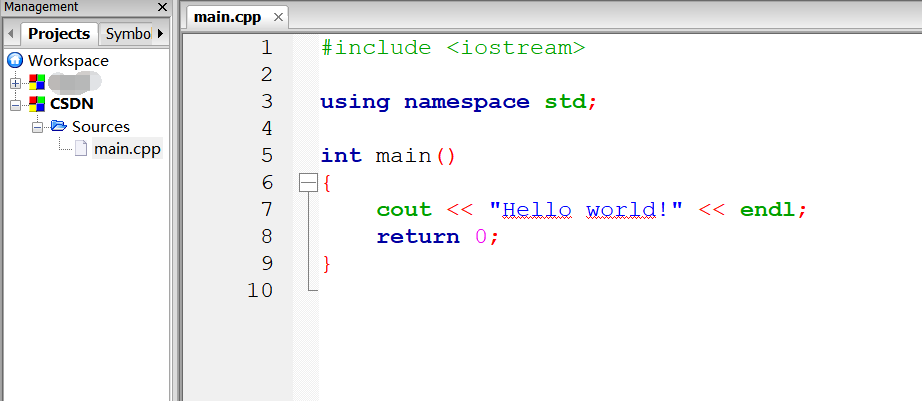Image resolution: width=922 pixels, height=401 pixels.
Task: Click line number 5 in the gutter
Action: coord(267,155)
